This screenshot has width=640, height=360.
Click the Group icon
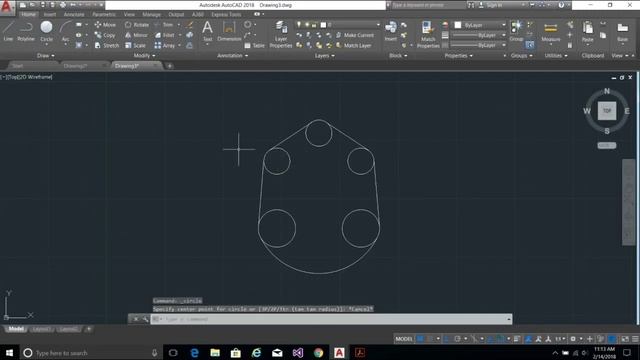tap(516, 31)
